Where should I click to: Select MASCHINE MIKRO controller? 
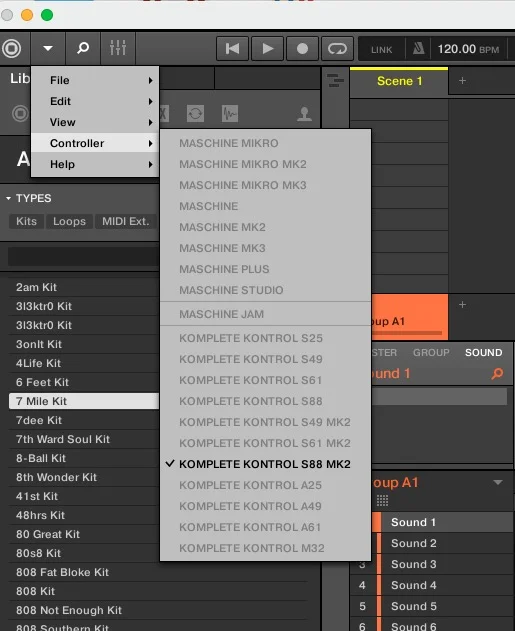(x=266, y=143)
